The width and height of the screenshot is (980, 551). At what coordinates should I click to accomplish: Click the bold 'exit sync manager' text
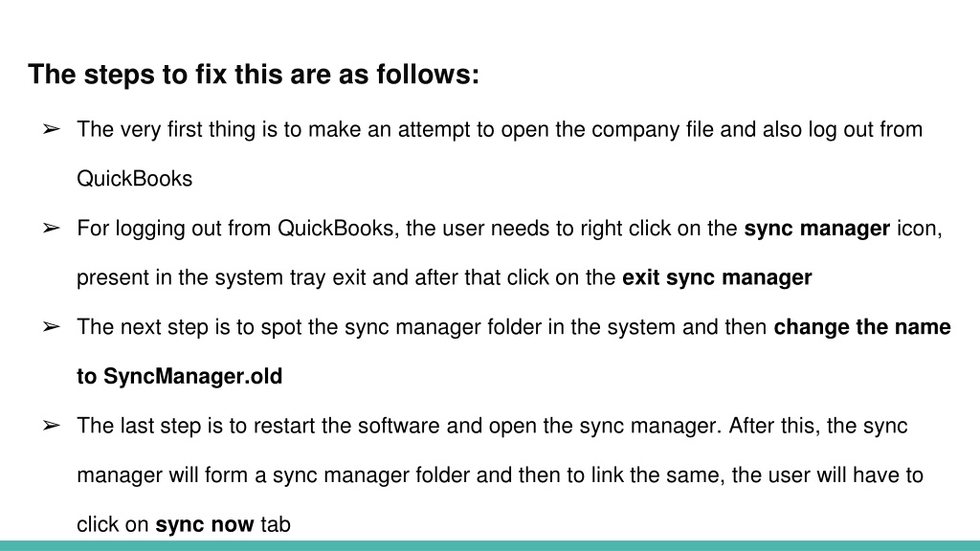point(717,277)
